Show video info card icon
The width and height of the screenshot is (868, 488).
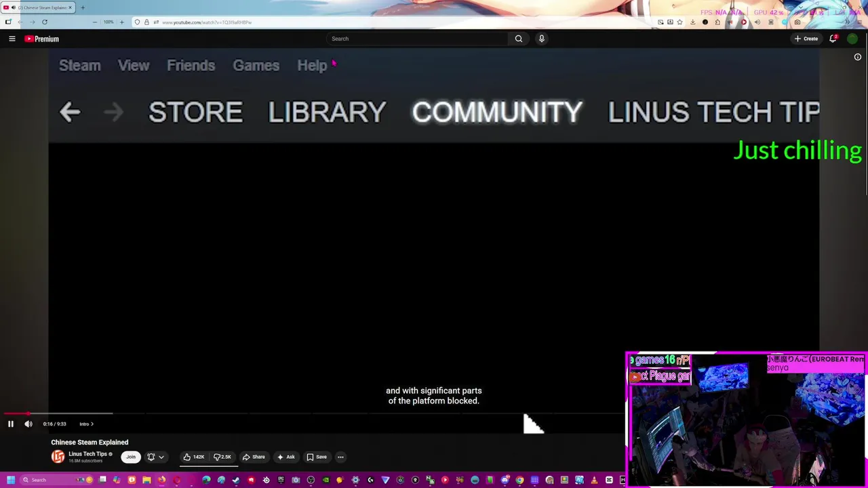(x=857, y=57)
